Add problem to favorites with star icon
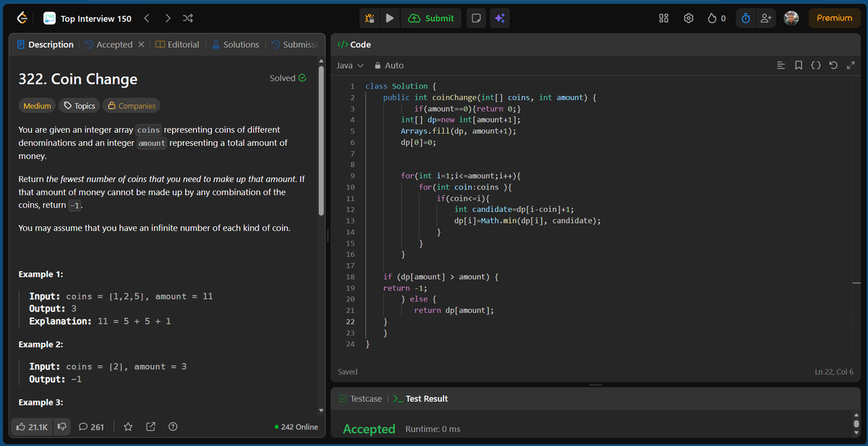868x446 pixels. coord(128,427)
